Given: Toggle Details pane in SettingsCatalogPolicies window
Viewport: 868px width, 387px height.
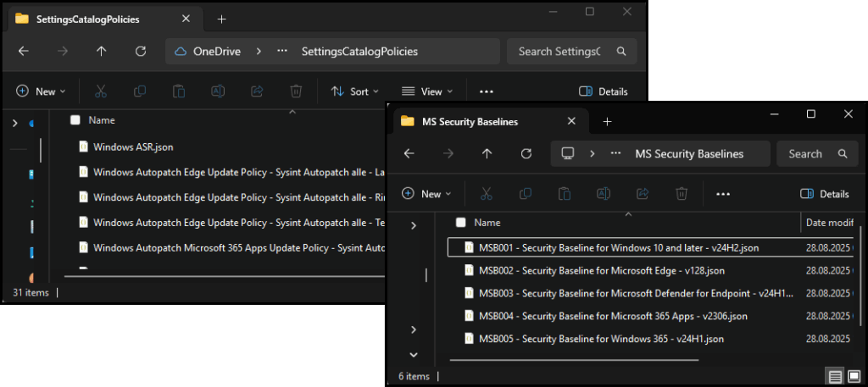Looking at the screenshot, I should click(603, 91).
